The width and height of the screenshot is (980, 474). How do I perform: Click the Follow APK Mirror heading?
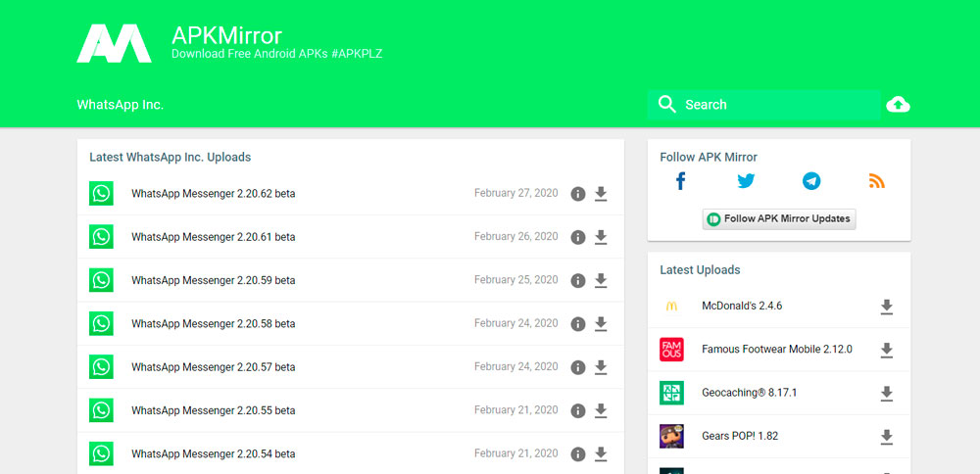click(709, 158)
